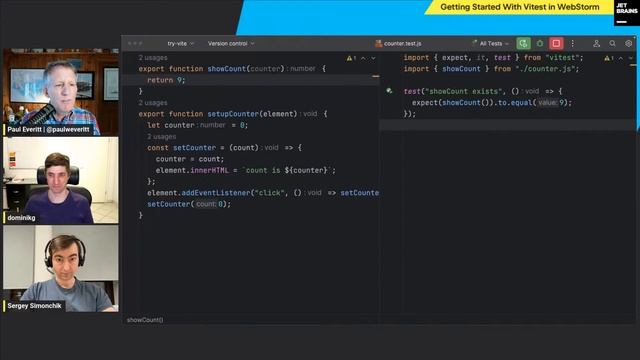640x360 pixels.
Task: Select Paul Everitt's video thumbnail
Action: pyautogui.click(x=61, y=92)
